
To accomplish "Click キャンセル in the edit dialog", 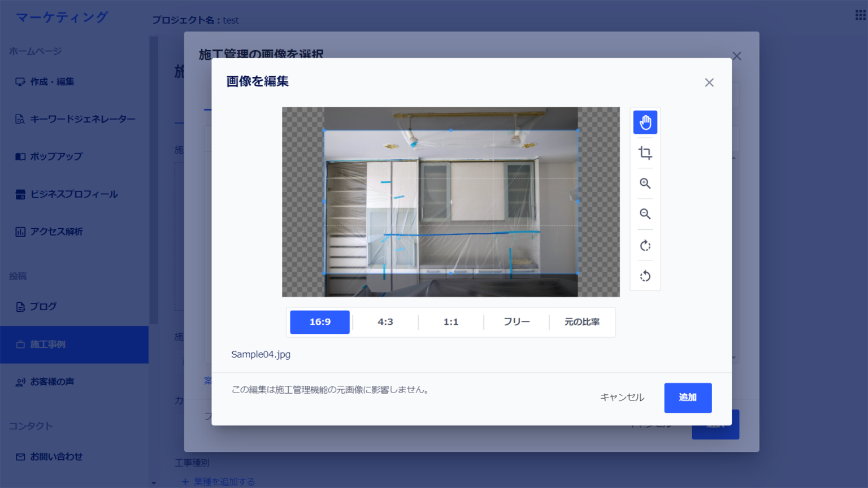I will 622,398.
